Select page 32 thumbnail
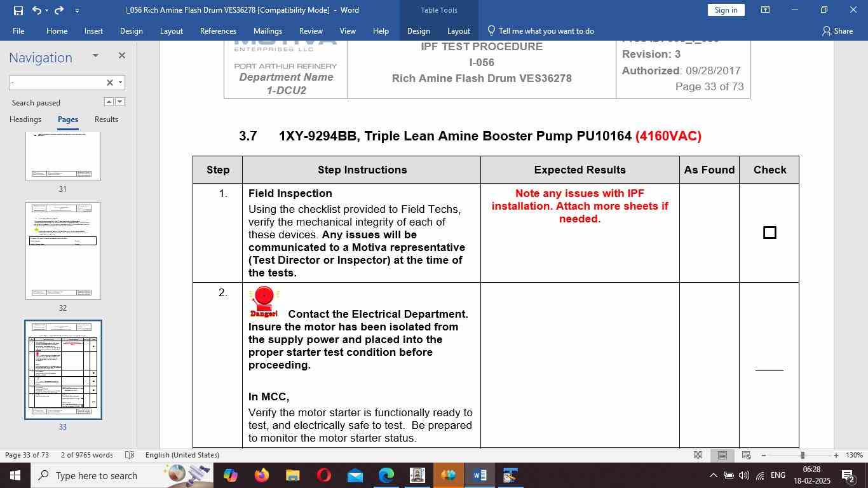Image resolution: width=868 pixels, height=488 pixels. pos(63,250)
